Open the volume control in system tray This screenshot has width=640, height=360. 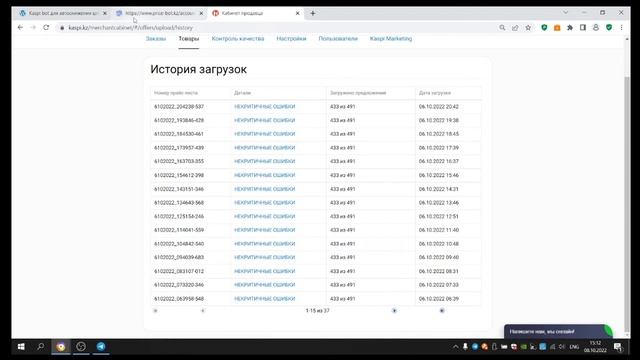[x=562, y=347]
